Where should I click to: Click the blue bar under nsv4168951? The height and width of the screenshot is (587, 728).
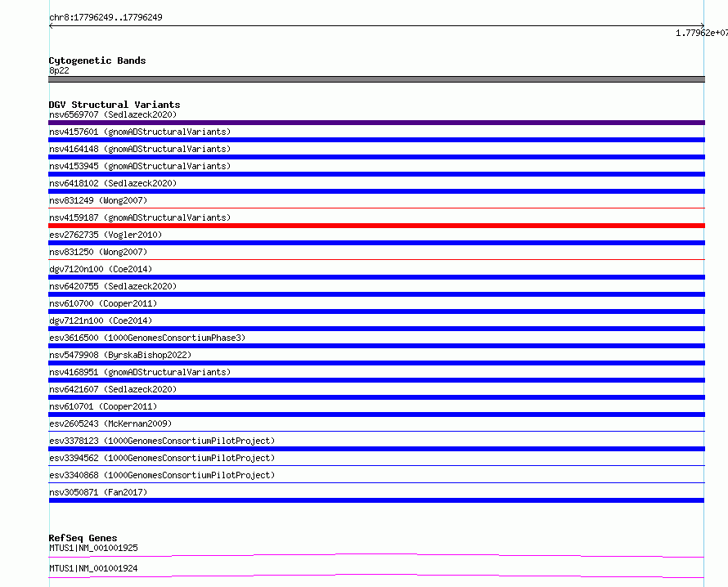376,380
